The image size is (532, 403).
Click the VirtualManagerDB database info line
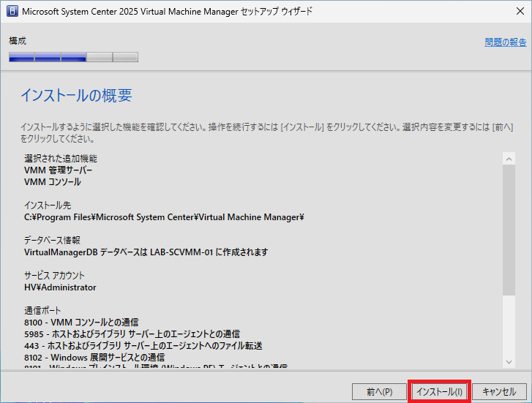(146, 252)
